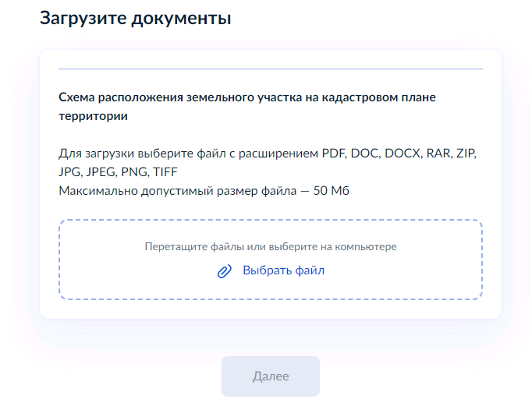Viewport: 532px width, 417px height.
Task: Click the paperclip attachment icon
Action: pos(225,271)
